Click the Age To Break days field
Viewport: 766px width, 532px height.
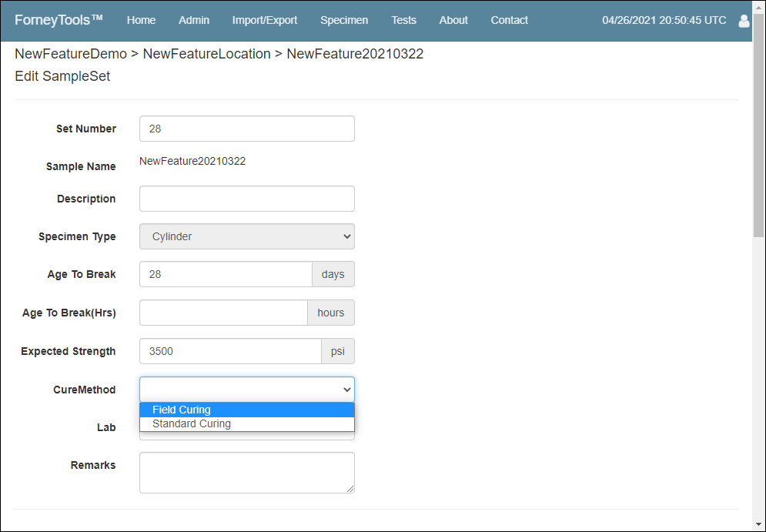226,274
